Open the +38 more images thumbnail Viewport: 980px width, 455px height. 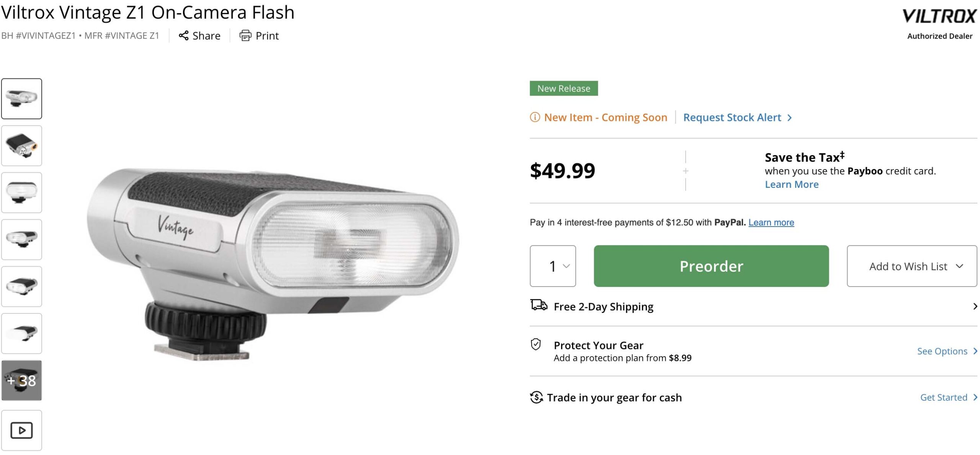pos(21,380)
